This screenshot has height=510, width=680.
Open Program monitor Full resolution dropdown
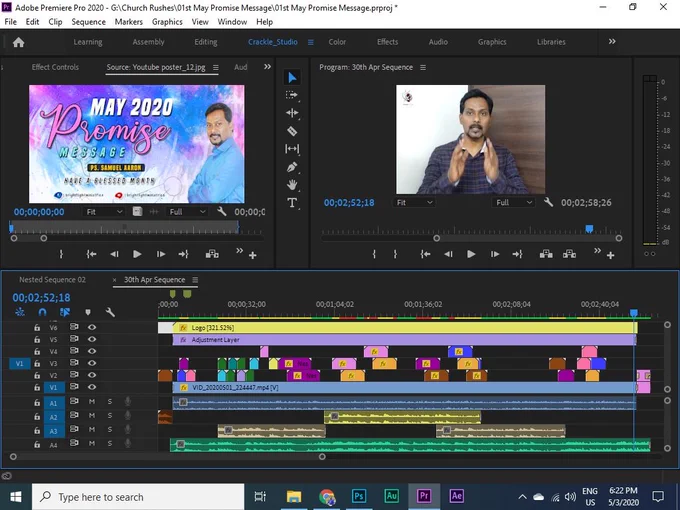pyautogui.click(x=513, y=203)
